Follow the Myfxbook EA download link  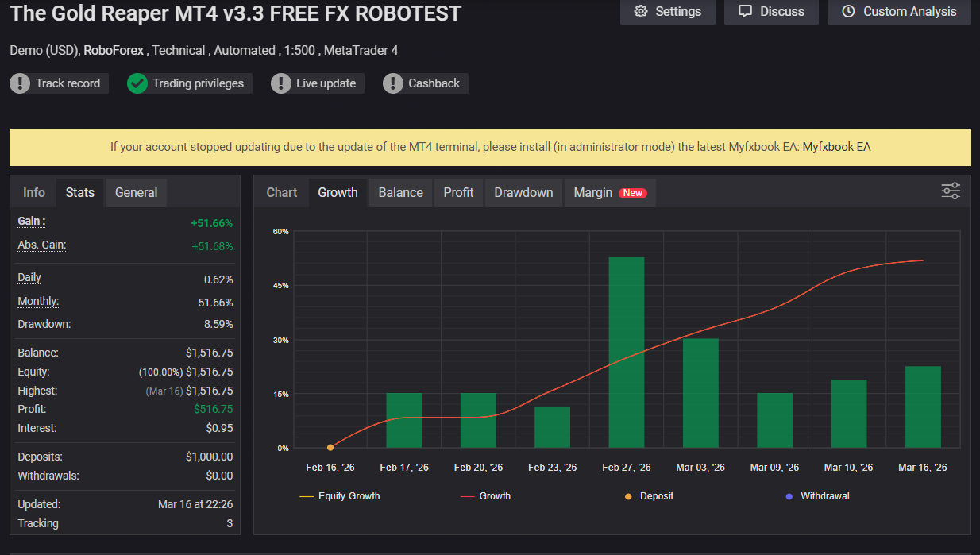click(836, 147)
